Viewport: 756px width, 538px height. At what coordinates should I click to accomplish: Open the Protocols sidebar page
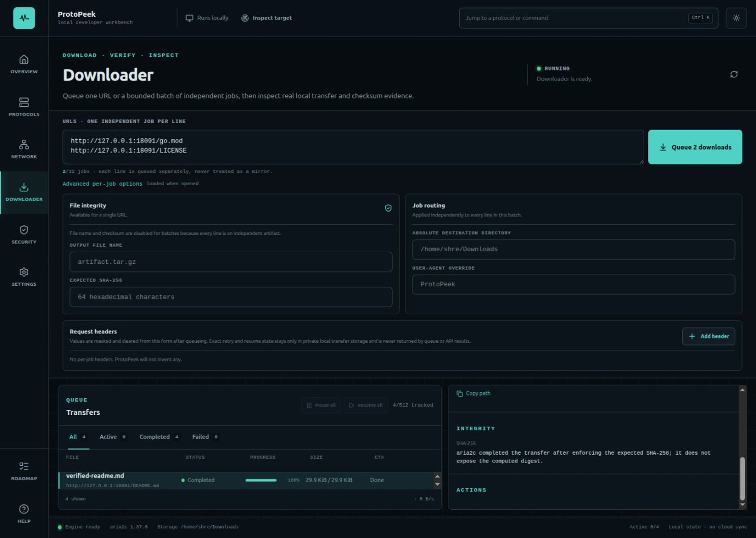(24, 107)
